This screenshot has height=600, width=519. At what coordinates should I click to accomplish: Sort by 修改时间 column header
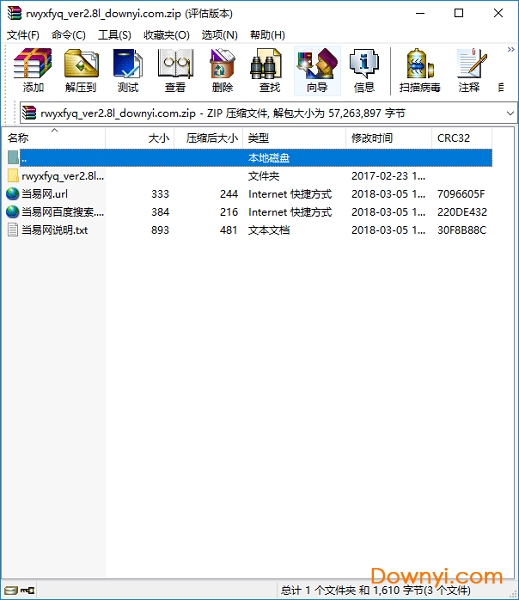click(x=389, y=138)
